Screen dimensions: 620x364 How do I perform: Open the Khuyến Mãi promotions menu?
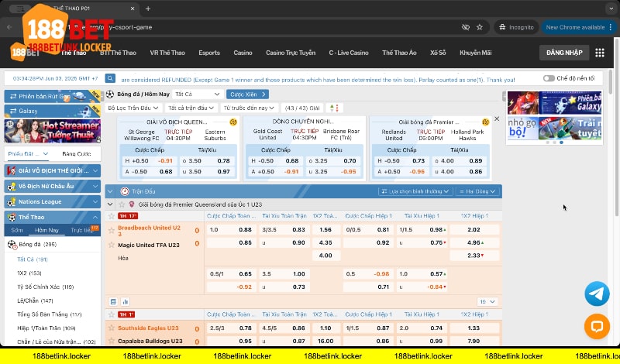[x=475, y=53]
